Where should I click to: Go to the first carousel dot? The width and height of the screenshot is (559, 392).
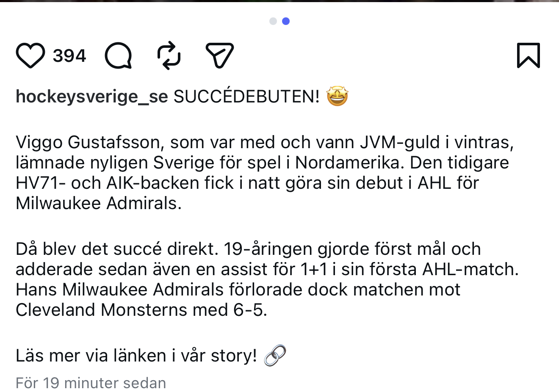click(x=273, y=21)
